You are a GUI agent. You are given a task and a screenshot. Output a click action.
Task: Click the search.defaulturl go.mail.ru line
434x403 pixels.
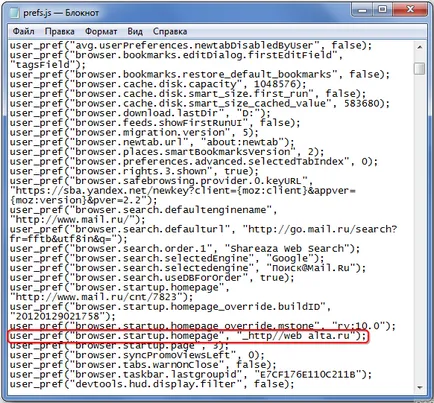(x=204, y=229)
